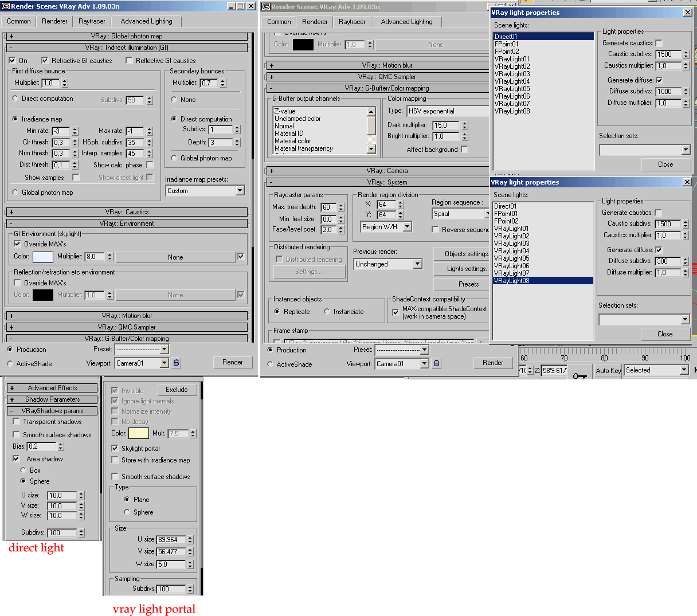
Task: Select the Instanciate radio button
Action: click(x=327, y=312)
